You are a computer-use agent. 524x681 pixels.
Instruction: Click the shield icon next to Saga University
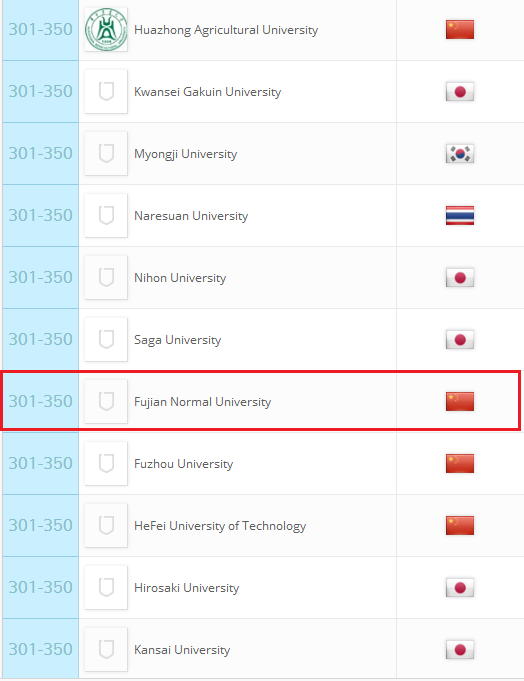pyautogui.click(x=106, y=339)
